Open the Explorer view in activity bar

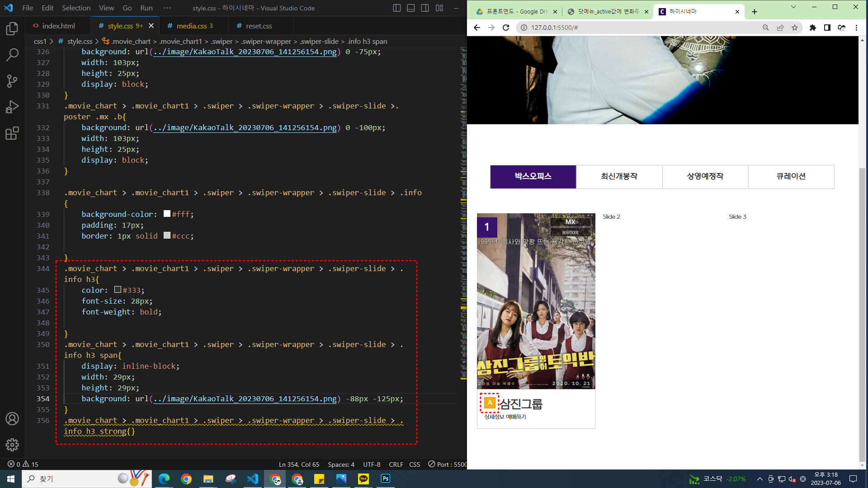tap(12, 29)
